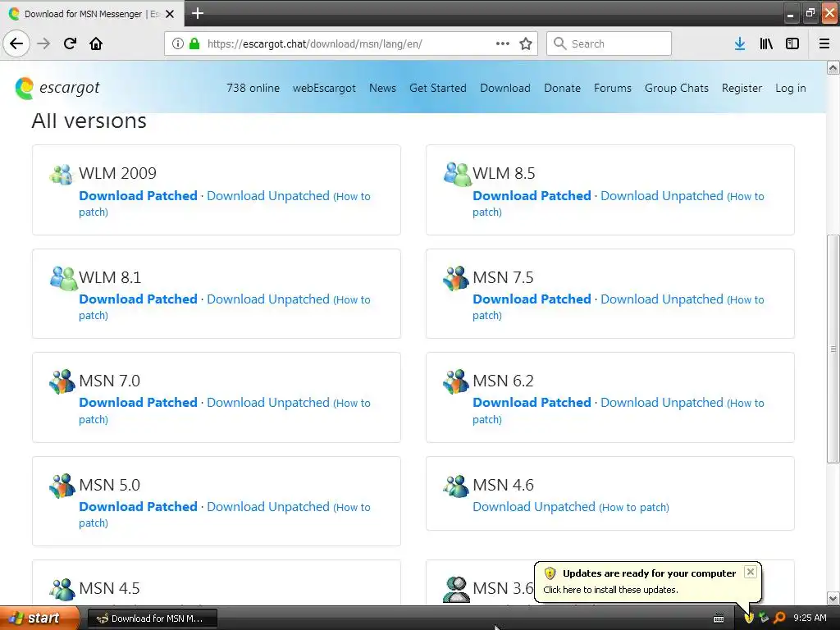Viewport: 840px width, 630px height.
Task: Click the WLM 8.1 messenger icon
Action: tap(63, 277)
